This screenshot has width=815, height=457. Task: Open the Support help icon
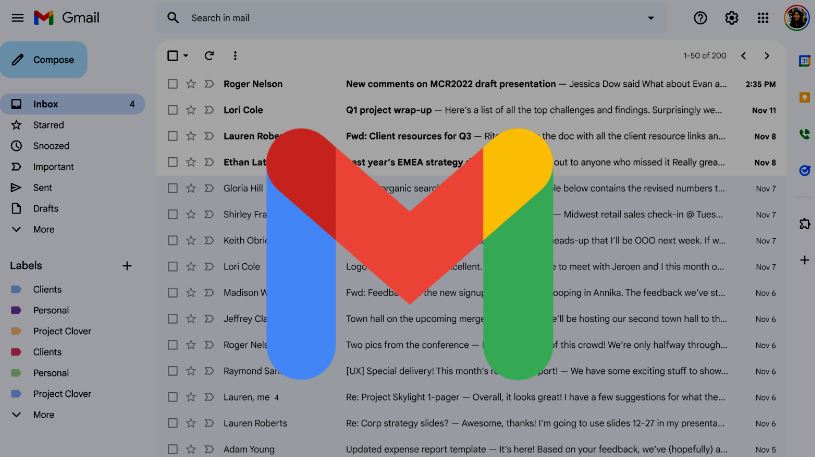[700, 18]
